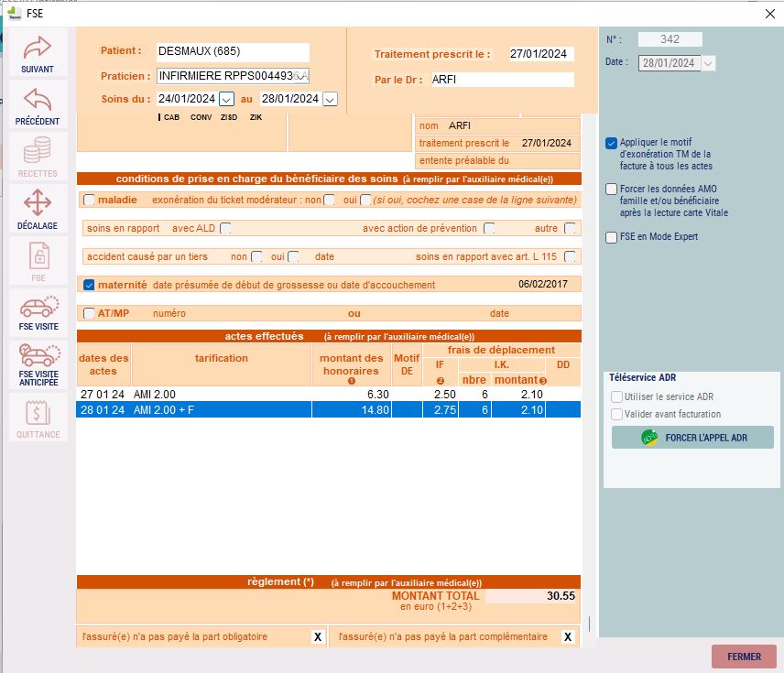Screen dimensions: 784x673
Task: Click FORCER L'APPEL ADR button
Action: point(692,438)
